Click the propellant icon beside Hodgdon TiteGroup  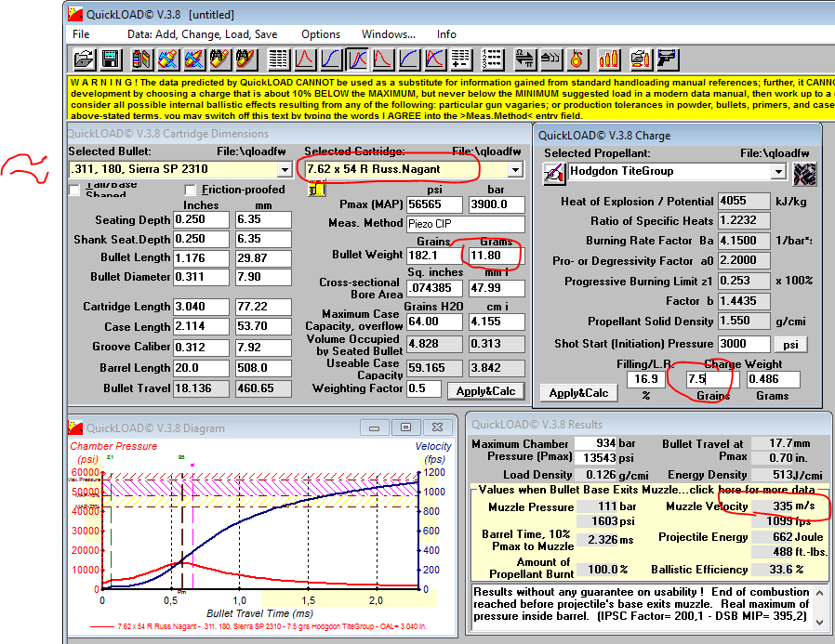point(554,174)
